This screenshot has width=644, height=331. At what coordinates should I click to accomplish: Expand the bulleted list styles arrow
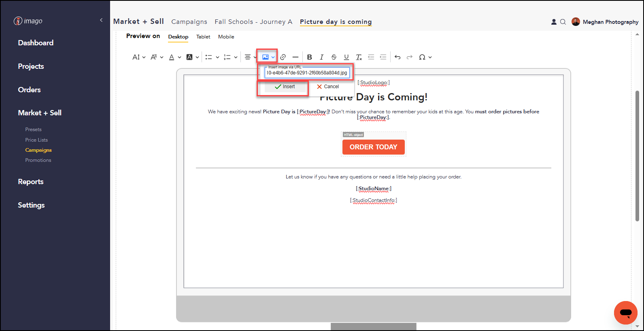click(217, 57)
